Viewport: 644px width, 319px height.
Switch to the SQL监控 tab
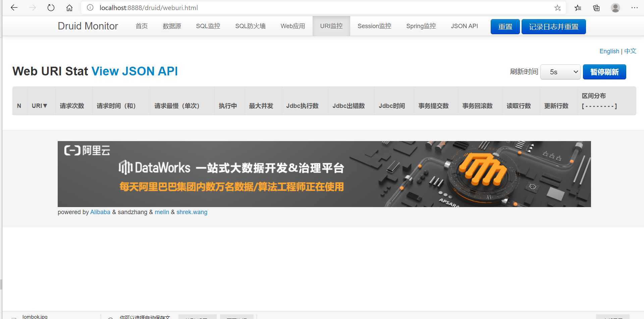pos(208,26)
